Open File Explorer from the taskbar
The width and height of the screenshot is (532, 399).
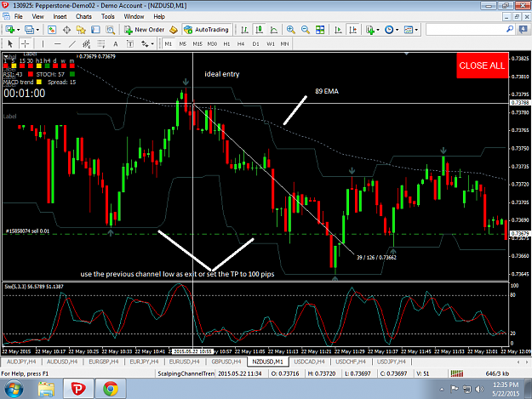(46, 389)
